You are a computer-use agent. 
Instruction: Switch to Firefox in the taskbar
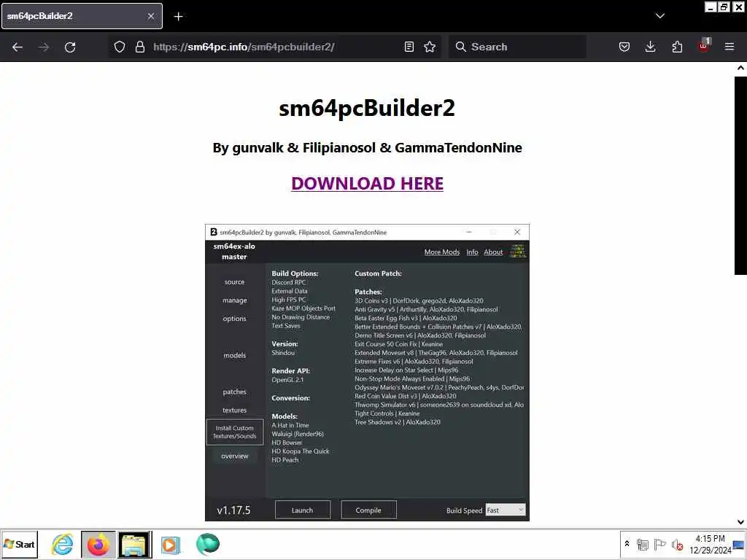coord(98,544)
